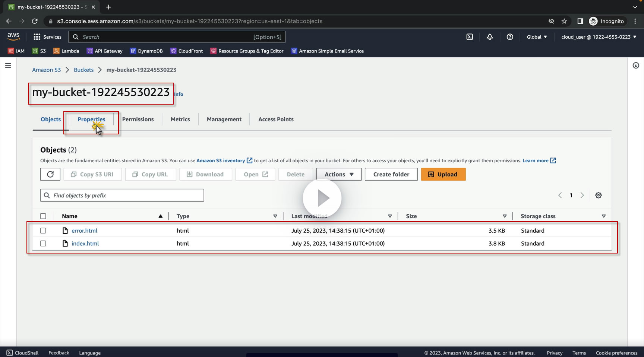The width and height of the screenshot is (644, 357).
Task: Click the orange Upload button
Action: tap(443, 174)
